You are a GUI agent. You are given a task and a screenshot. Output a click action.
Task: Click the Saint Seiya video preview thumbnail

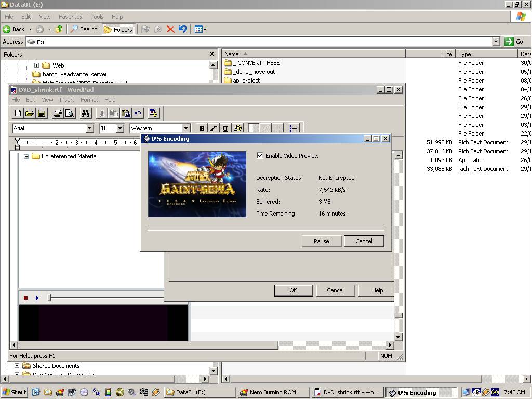(x=197, y=184)
